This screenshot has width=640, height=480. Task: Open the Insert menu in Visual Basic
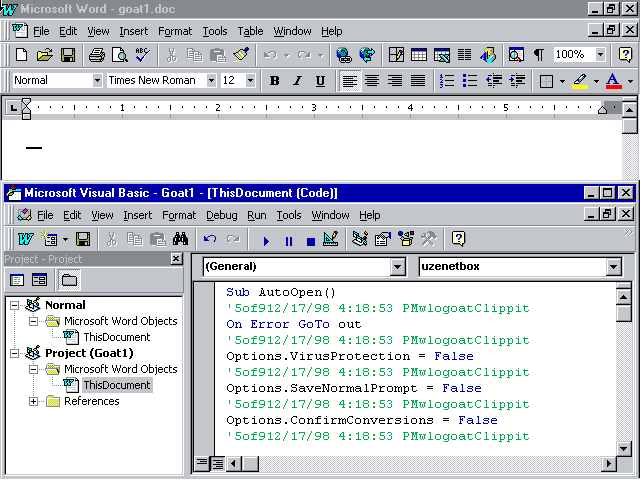tap(138, 215)
